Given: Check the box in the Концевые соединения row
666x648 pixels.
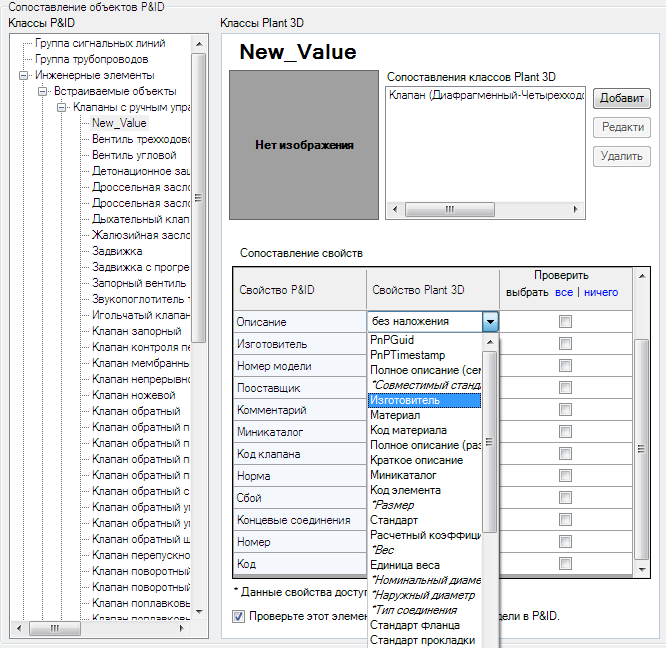Looking at the screenshot, I should [x=565, y=520].
